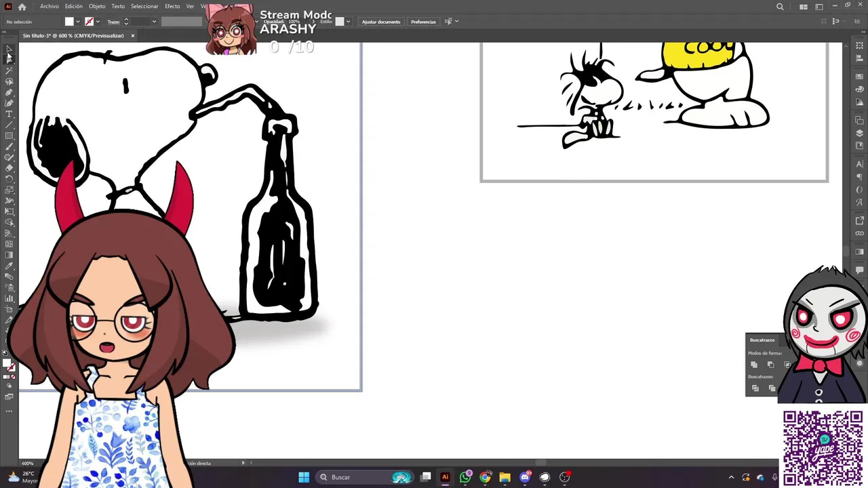Open the Character panel icon
Screen dimensions: 868x488
tap(859, 164)
